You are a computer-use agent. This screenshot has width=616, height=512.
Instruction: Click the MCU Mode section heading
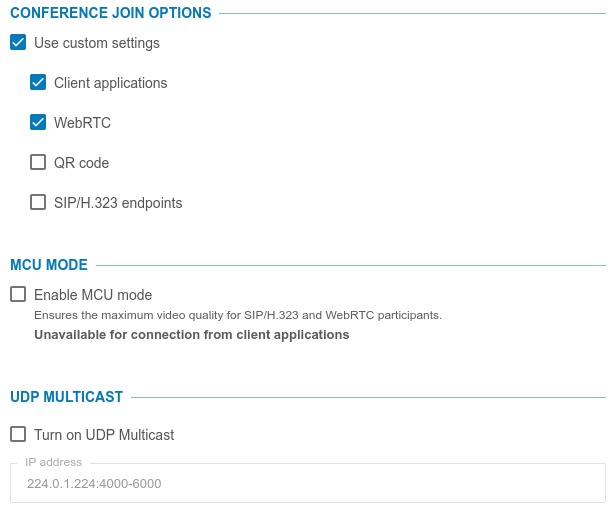[x=49, y=265]
